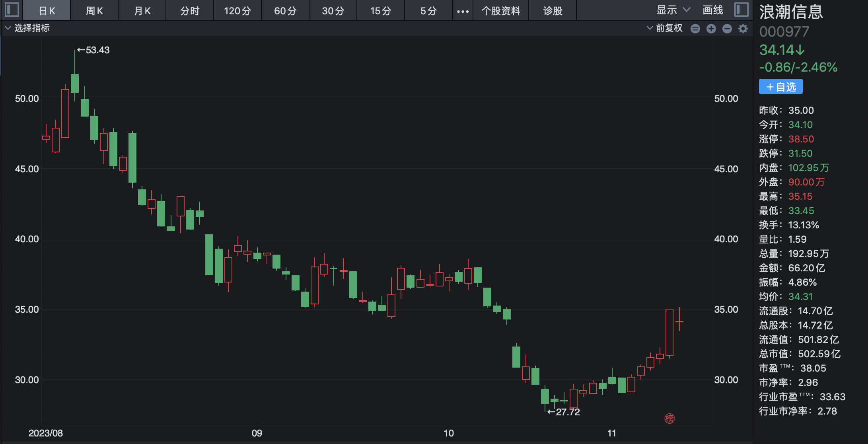Click the 53.43 peak candlestick
This screenshot has height=444, width=868.
75,83
